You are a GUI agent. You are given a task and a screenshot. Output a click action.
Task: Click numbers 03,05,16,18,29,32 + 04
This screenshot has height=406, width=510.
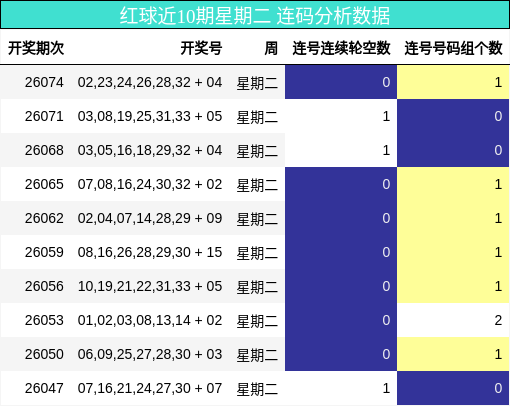[x=150, y=150]
